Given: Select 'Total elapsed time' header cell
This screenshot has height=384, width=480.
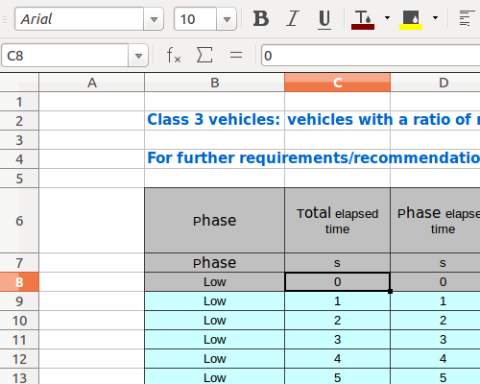Looking at the screenshot, I should (x=337, y=220).
